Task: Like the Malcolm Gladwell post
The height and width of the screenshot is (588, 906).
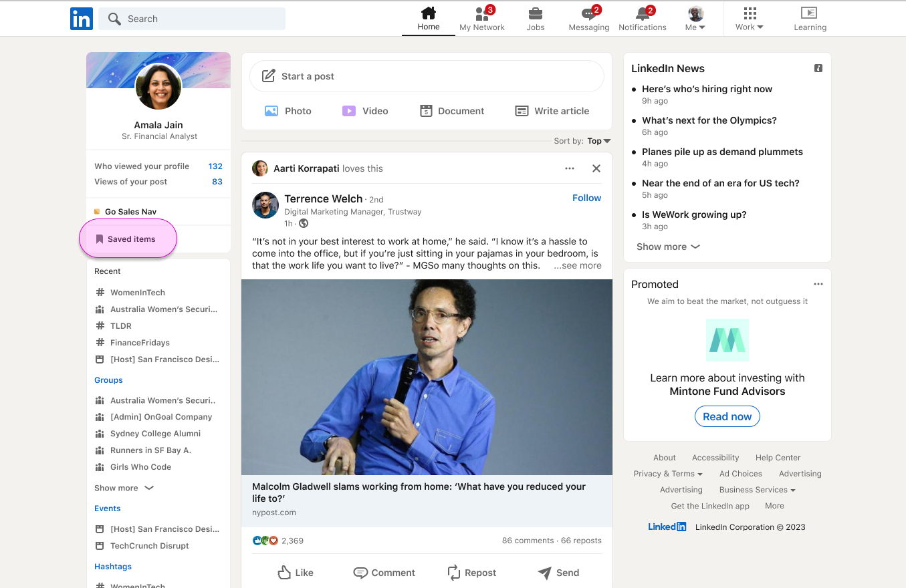Action: pos(296,573)
